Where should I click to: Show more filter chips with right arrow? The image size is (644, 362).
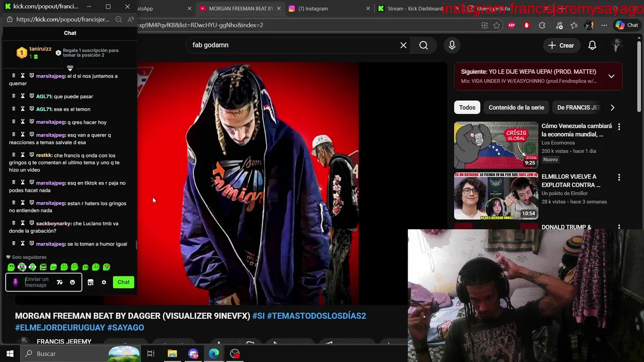click(612, 108)
